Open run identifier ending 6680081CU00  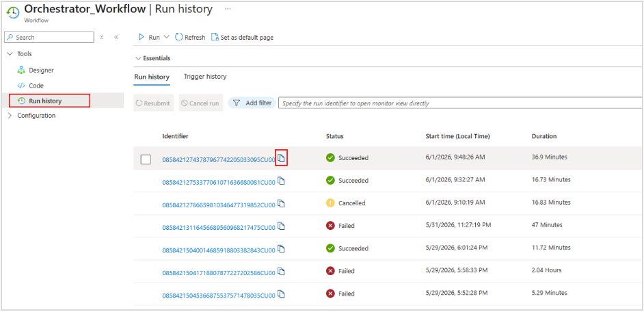pos(219,183)
